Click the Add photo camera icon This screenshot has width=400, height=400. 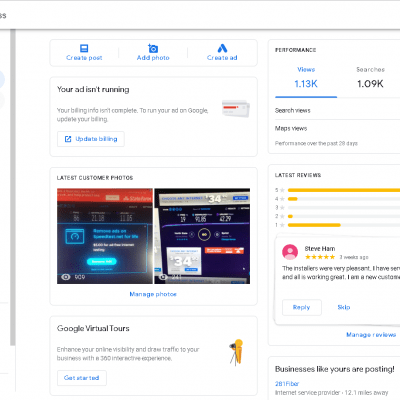[153, 48]
